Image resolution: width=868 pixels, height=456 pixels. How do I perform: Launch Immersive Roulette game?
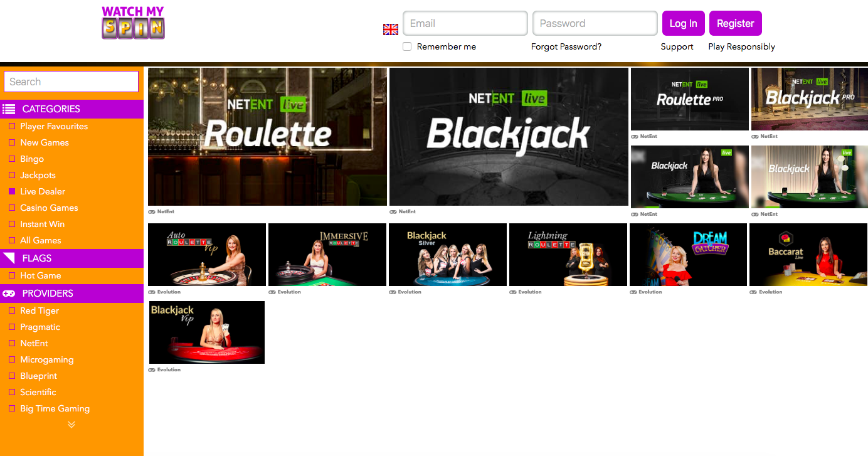click(327, 255)
